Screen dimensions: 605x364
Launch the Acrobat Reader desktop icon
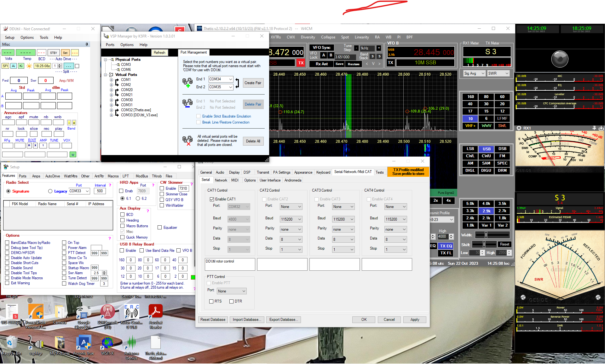tap(156, 316)
